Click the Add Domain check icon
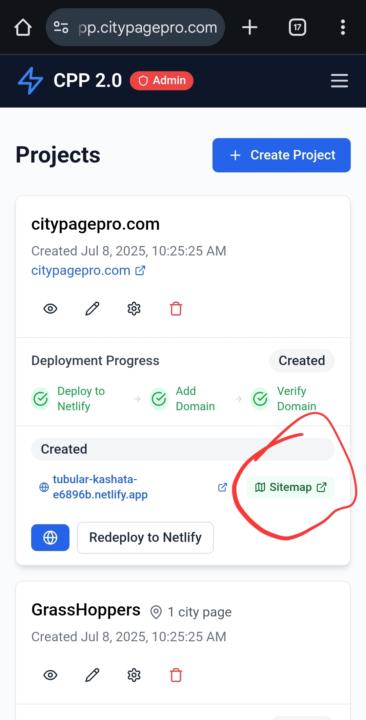This screenshot has height=720, width=366. coord(159,399)
